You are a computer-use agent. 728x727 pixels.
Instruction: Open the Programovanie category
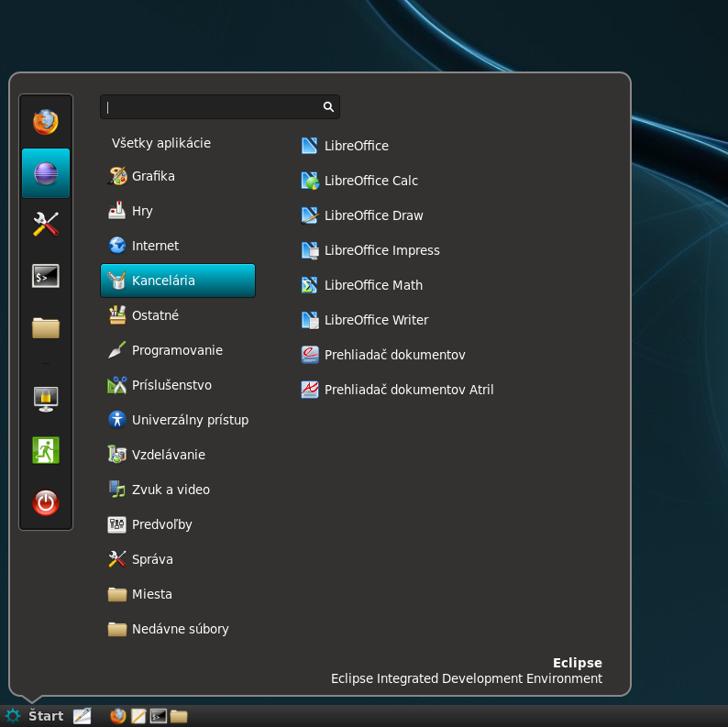(178, 350)
